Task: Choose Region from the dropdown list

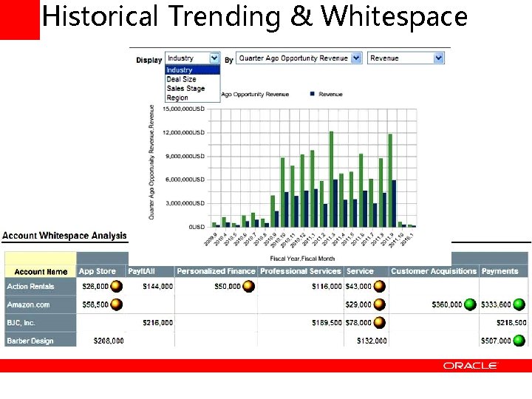Action: point(192,98)
